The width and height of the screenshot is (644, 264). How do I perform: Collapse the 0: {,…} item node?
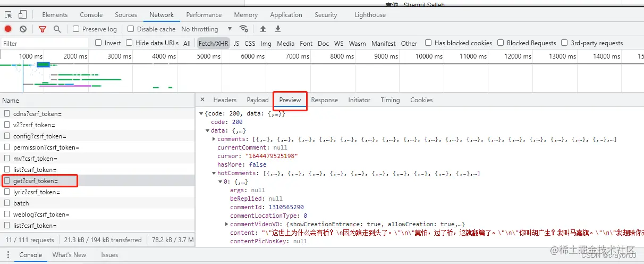pos(221,182)
